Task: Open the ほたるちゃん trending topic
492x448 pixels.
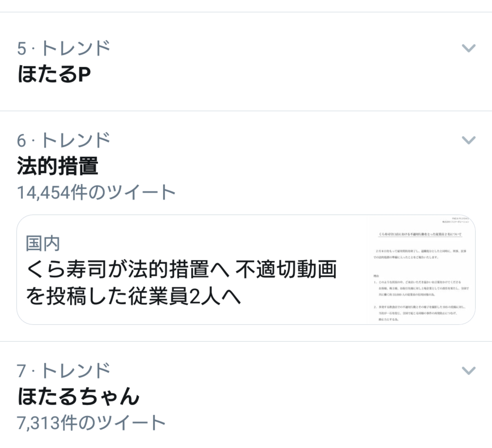Action: point(78,397)
